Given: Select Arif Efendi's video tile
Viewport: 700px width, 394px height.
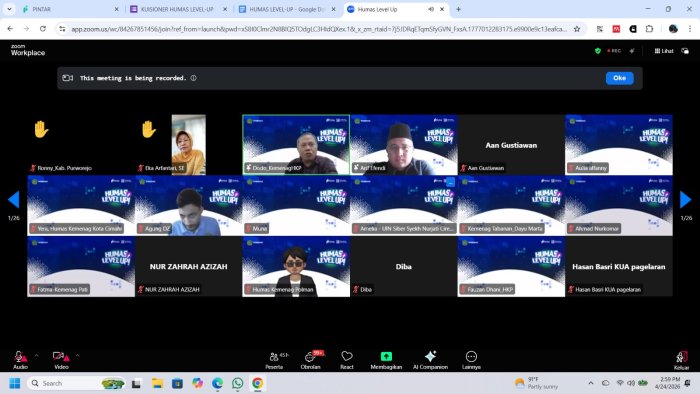Looking at the screenshot, I should [x=404, y=145].
